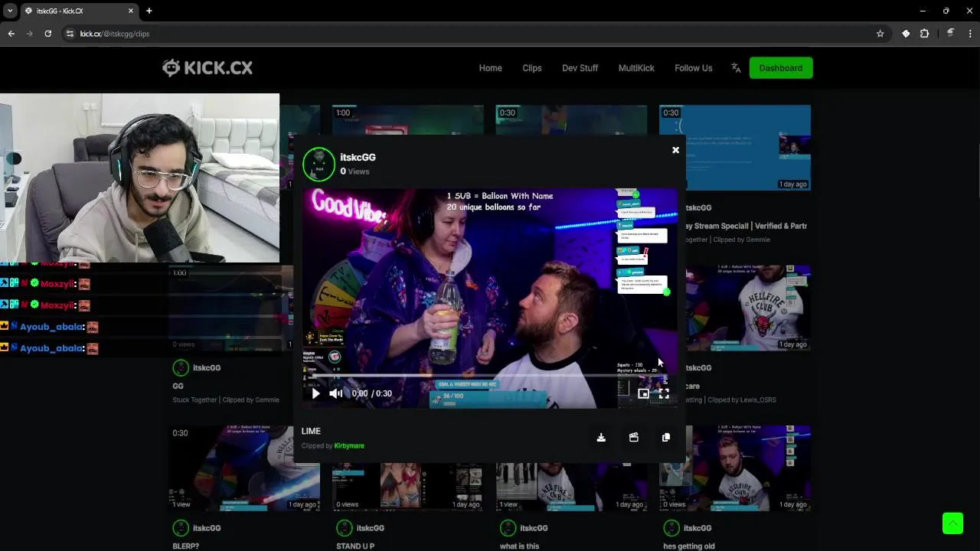The height and width of the screenshot is (551, 980).
Task: Open the 'BLERP?' clip thumbnail
Action: [244, 468]
